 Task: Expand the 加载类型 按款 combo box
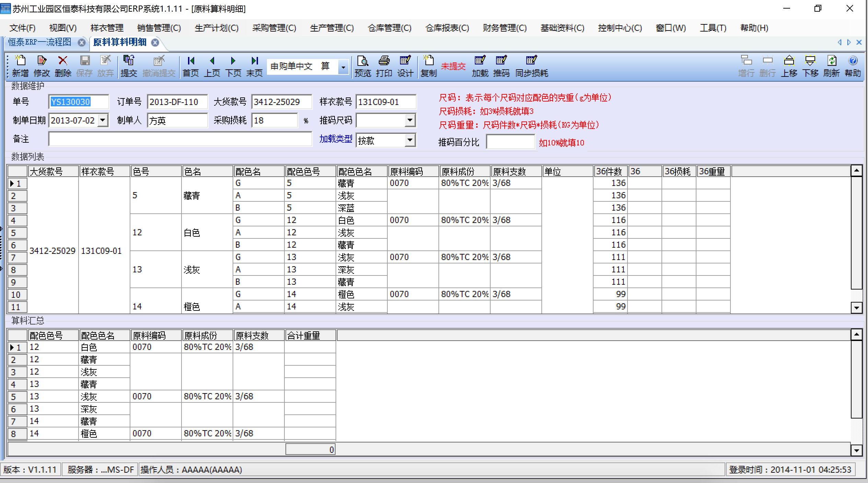(410, 140)
